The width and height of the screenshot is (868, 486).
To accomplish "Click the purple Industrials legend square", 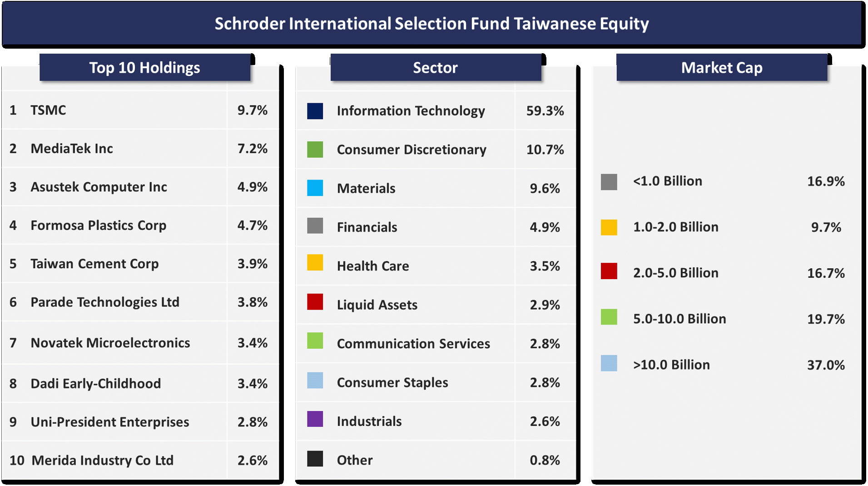I will (x=315, y=419).
